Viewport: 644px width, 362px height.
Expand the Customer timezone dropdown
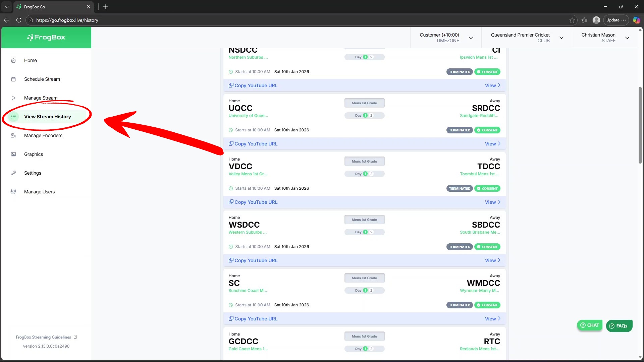[x=471, y=38]
